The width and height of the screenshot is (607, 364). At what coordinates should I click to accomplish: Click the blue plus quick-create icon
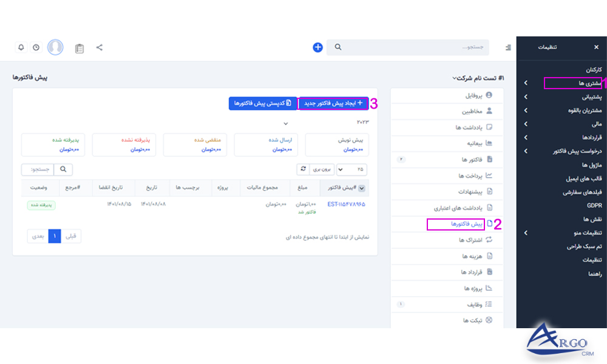click(317, 47)
